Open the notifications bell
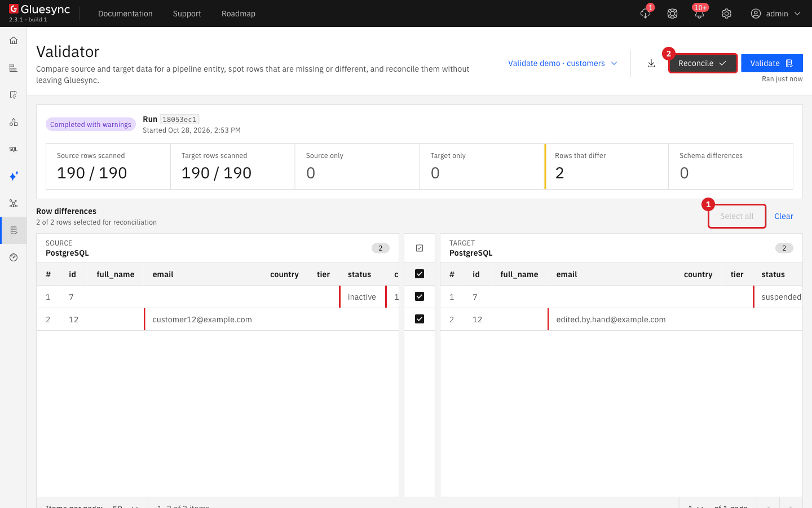This screenshot has width=812, height=508. click(699, 14)
